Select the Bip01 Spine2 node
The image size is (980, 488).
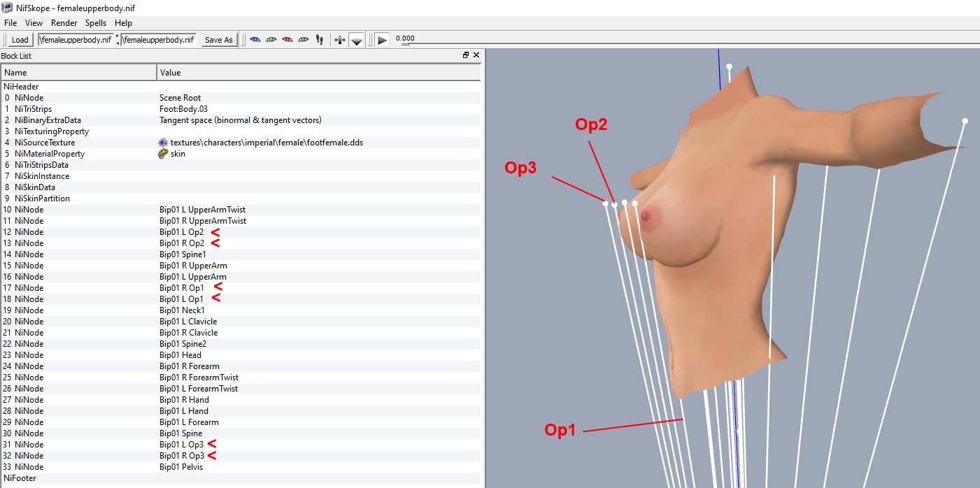tap(241, 344)
